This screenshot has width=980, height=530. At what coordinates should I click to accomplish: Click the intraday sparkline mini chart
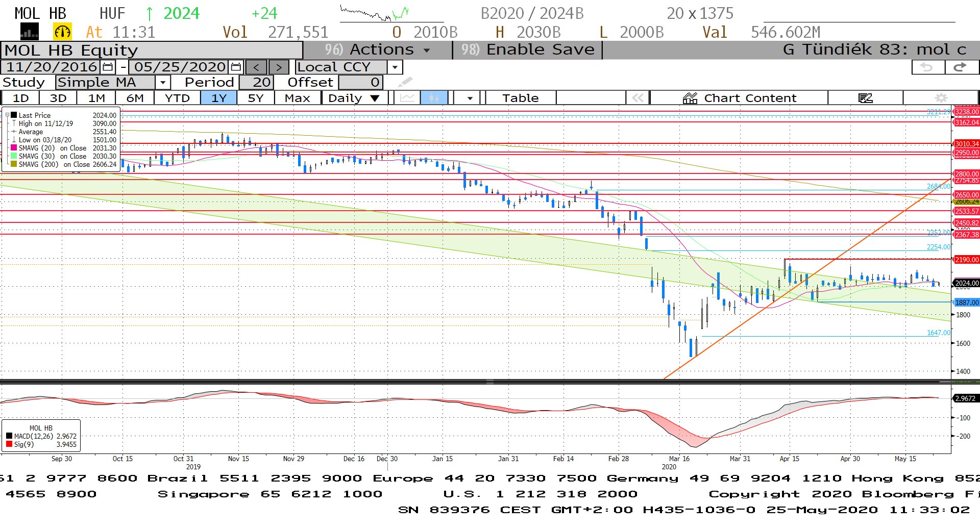(x=375, y=13)
